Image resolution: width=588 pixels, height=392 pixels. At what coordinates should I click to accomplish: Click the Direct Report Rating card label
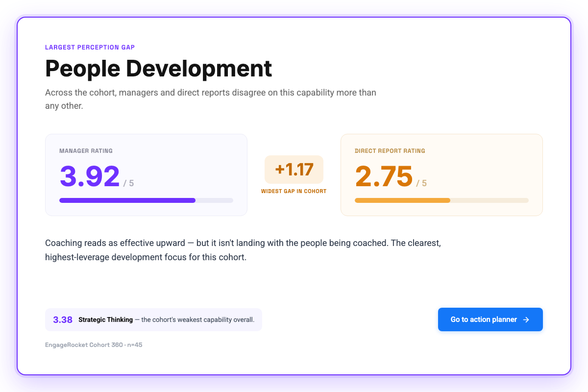(x=390, y=151)
